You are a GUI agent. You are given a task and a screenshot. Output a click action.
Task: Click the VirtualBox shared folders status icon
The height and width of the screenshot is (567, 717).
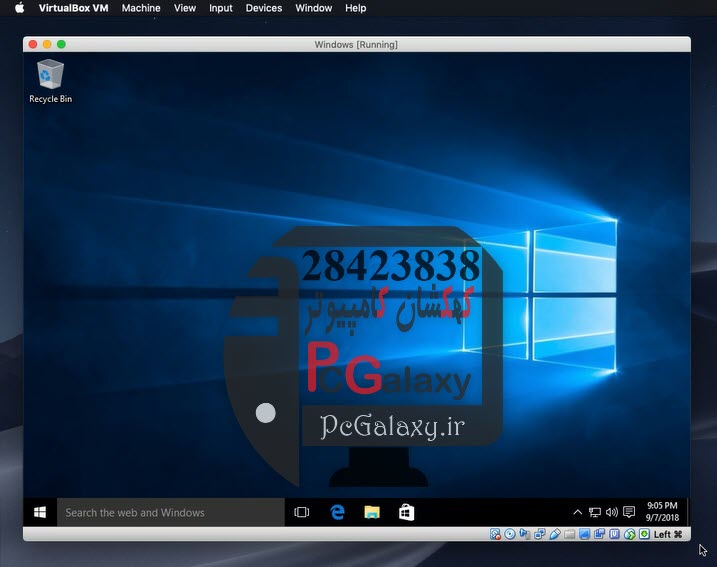(569, 534)
